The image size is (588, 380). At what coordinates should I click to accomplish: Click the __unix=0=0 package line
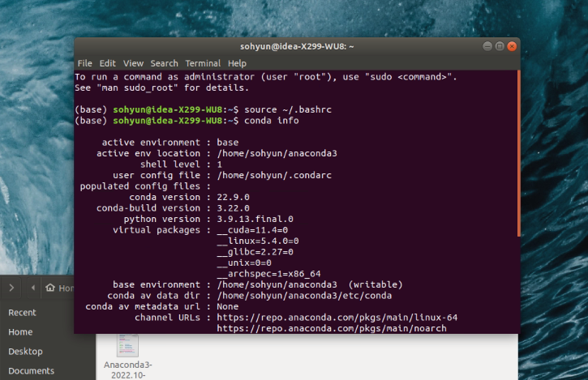244,263
